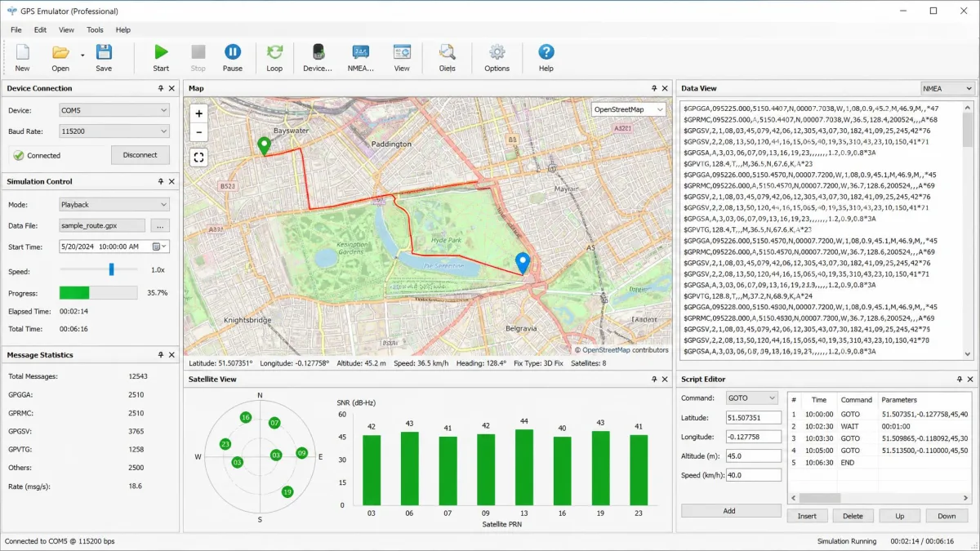Click the New file toolbar icon
The width and height of the screenshot is (980, 551).
(22, 53)
